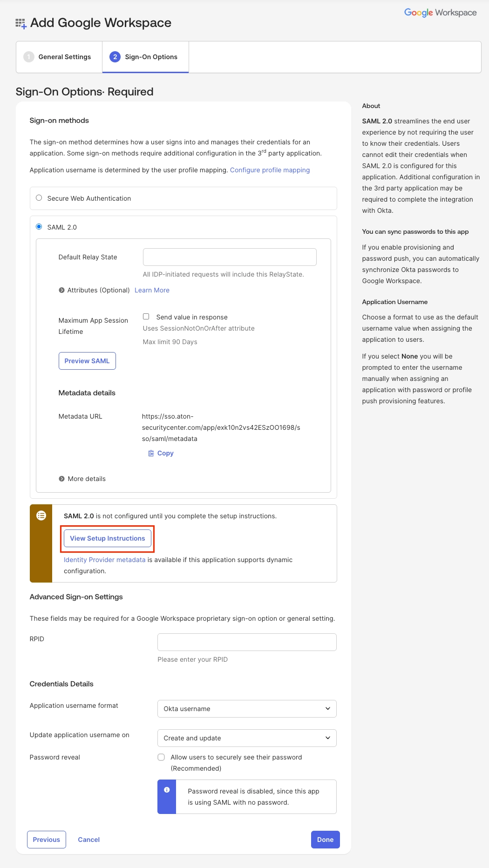Click the Cancel link
This screenshot has height=868, width=489.
pyautogui.click(x=88, y=840)
